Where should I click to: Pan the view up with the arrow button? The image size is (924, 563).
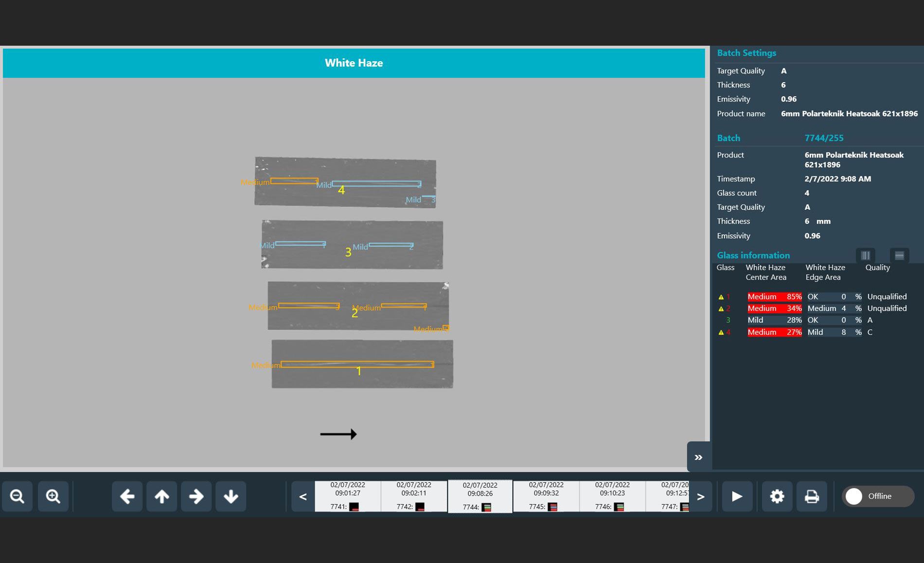coord(162,496)
